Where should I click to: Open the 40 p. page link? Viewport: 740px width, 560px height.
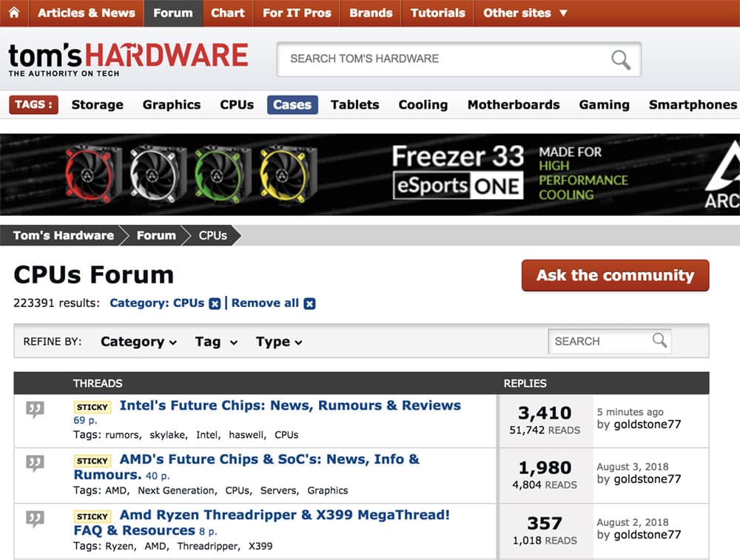(158, 476)
